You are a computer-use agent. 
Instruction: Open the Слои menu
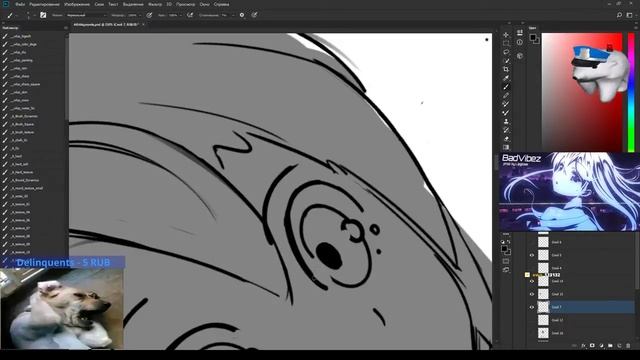click(99, 4)
